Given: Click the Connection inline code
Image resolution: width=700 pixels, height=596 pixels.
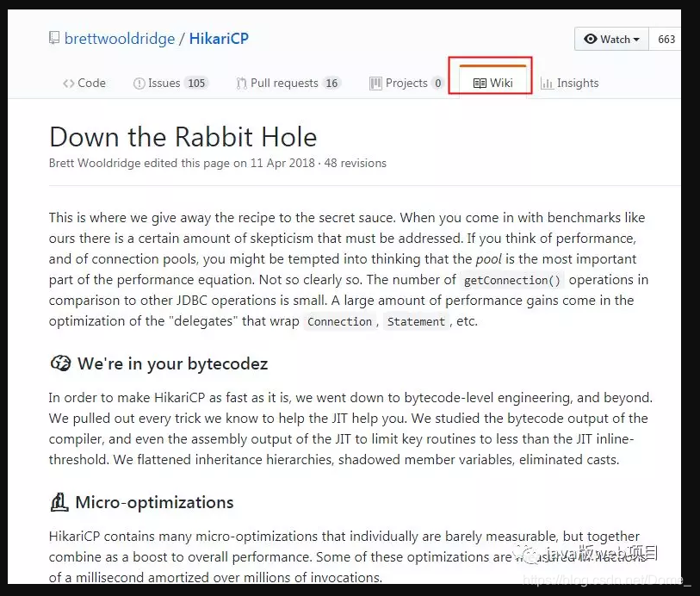Looking at the screenshot, I should click(339, 321).
